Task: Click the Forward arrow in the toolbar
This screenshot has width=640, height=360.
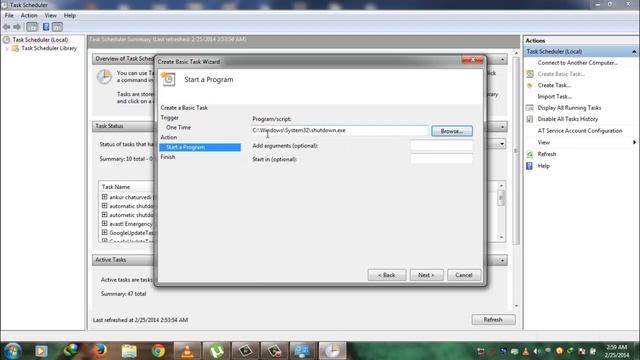Action: (17, 27)
